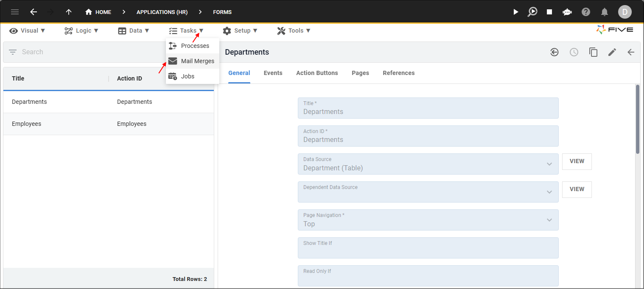644x289 pixels.
Task: Open the hamburger menu icon
Action: pos(15,12)
